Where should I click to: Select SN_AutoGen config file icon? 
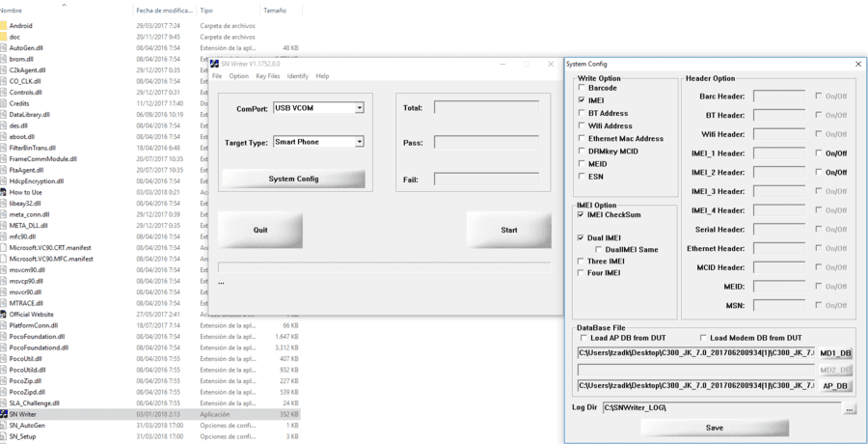pyautogui.click(x=3, y=425)
